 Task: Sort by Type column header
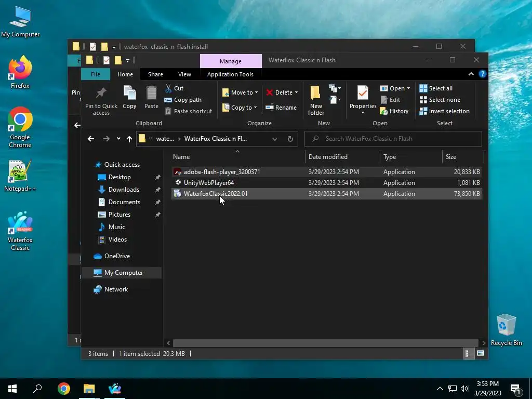coord(411,157)
